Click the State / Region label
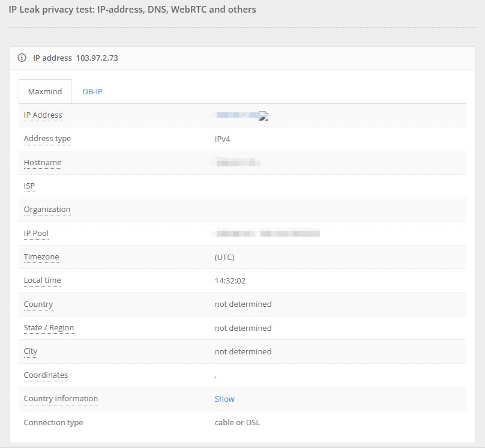 pos(49,328)
